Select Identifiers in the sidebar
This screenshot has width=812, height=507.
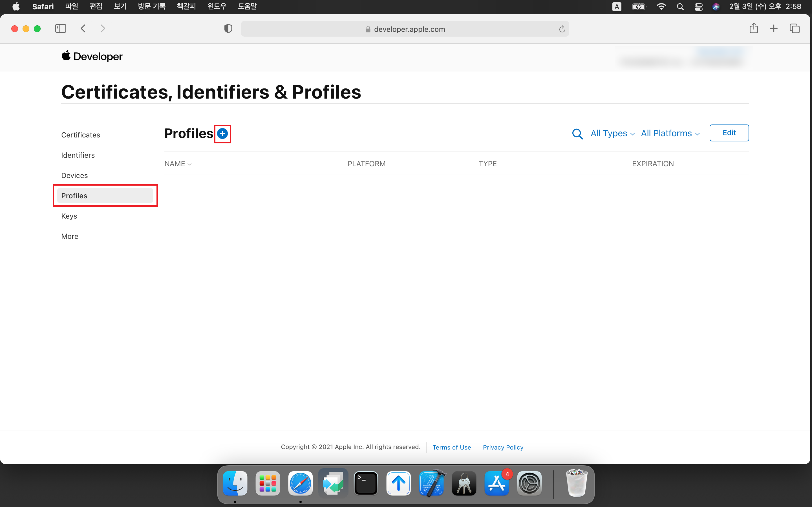coord(78,155)
